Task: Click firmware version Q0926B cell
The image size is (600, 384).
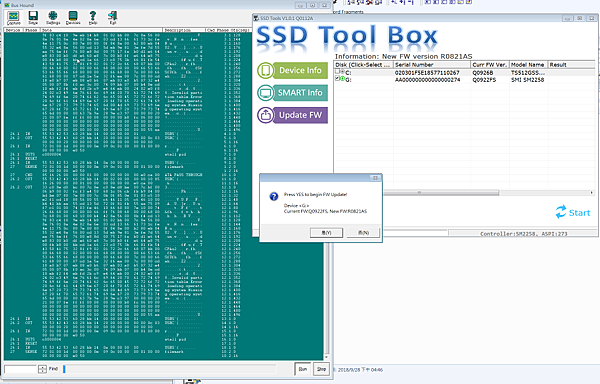Action: 483,73
